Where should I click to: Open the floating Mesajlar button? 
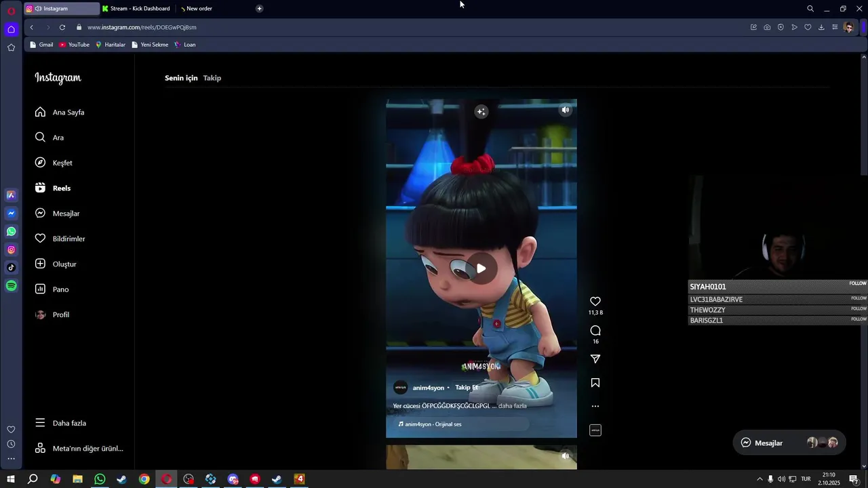point(789,443)
